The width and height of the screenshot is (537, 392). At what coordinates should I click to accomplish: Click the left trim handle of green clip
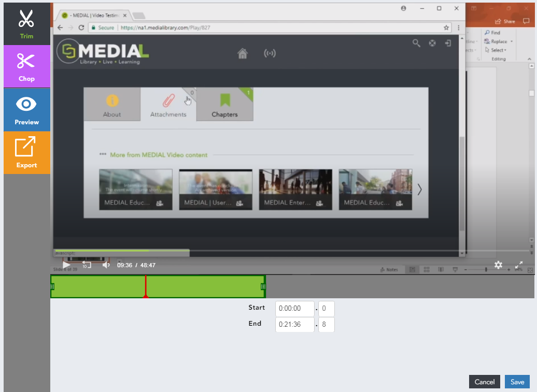click(52, 287)
